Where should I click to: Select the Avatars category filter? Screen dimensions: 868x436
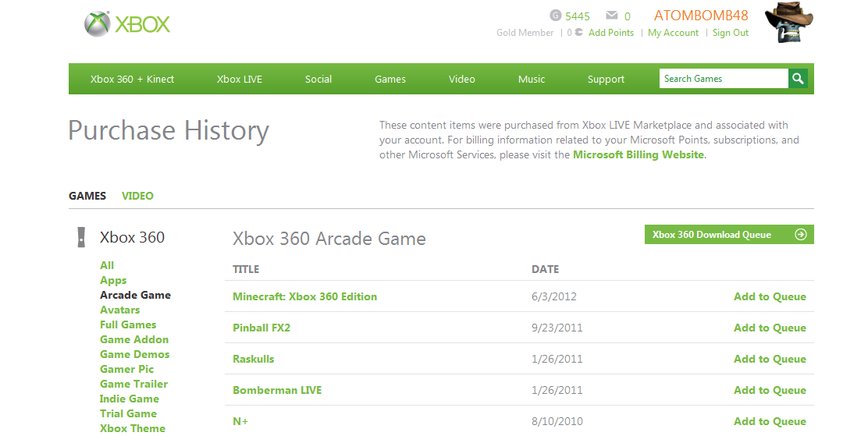pyautogui.click(x=120, y=310)
